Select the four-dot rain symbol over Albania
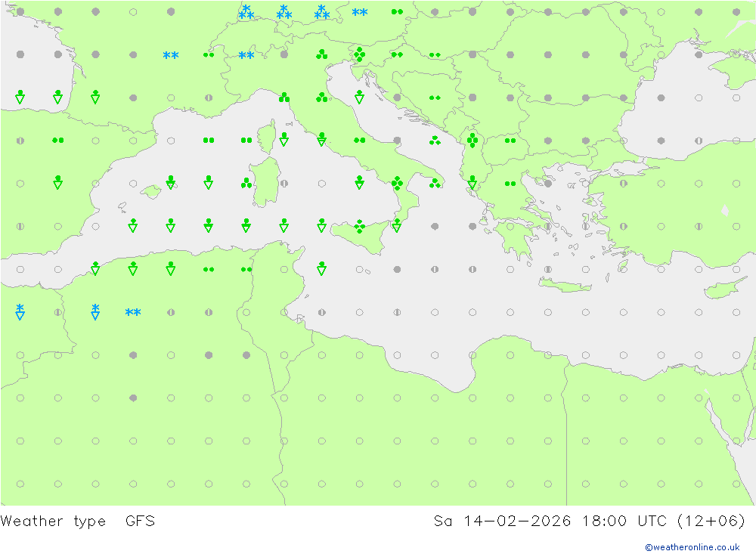 [x=473, y=140]
